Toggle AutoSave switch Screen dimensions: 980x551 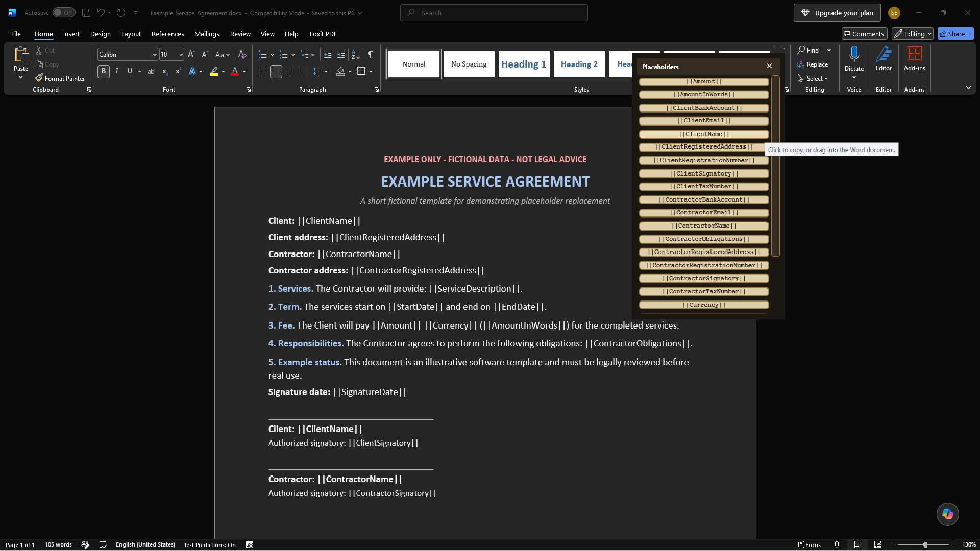[64, 13]
